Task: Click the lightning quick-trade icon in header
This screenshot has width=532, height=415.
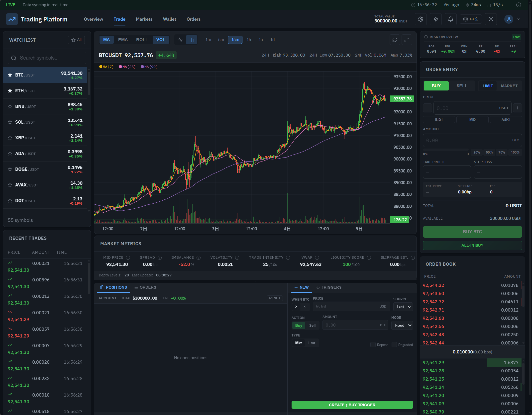Action: pos(436,19)
